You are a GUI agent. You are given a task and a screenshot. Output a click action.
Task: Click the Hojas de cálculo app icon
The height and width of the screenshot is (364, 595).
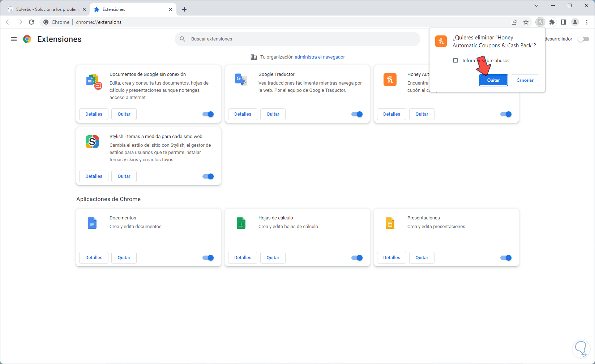click(241, 223)
